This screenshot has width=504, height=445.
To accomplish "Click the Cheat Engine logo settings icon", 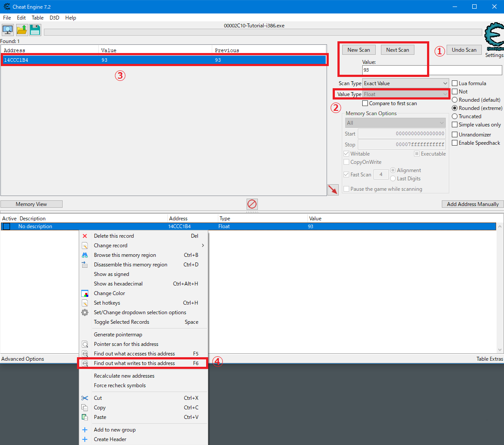I will click(494, 37).
